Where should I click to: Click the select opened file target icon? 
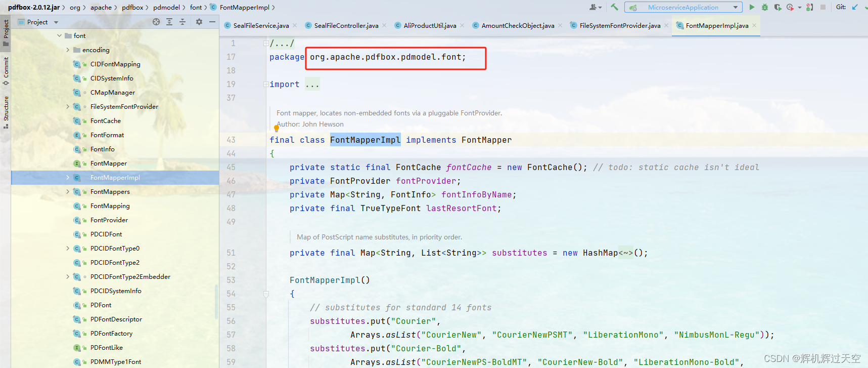[x=156, y=22]
